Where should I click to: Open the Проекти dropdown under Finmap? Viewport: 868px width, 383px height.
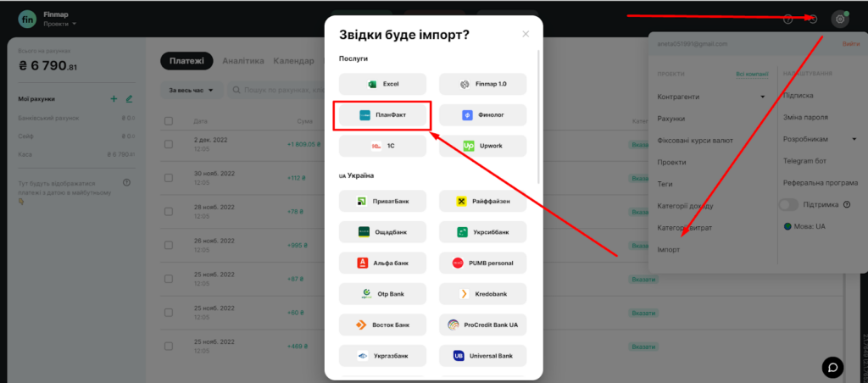tap(60, 24)
